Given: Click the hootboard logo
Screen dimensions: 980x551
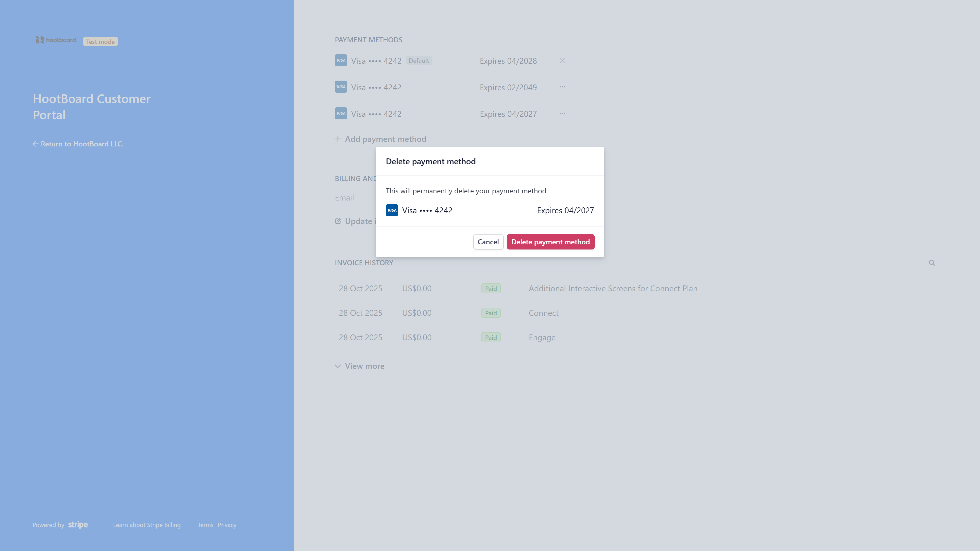Looking at the screenshot, I should pos(56,40).
